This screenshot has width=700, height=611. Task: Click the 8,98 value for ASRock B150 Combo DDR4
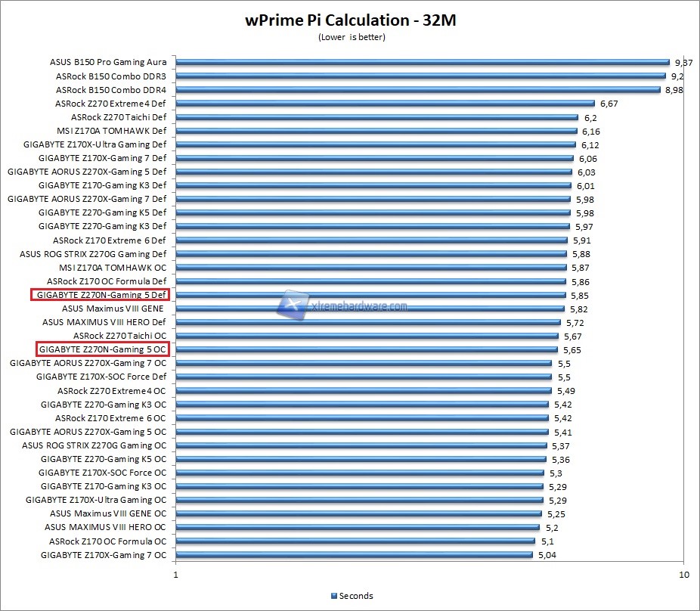point(674,90)
